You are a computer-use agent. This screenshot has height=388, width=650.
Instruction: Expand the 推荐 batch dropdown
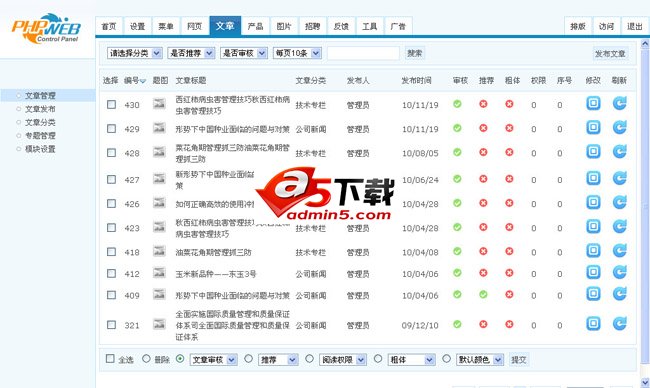(278, 359)
